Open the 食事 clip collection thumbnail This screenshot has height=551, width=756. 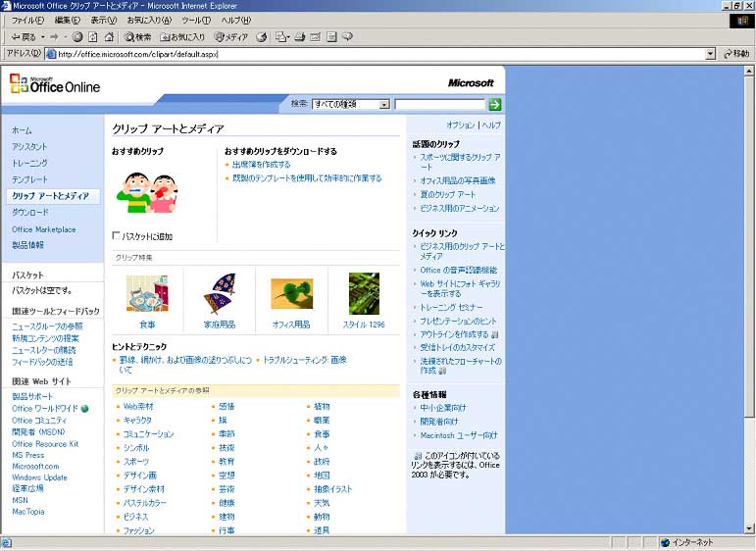click(147, 293)
